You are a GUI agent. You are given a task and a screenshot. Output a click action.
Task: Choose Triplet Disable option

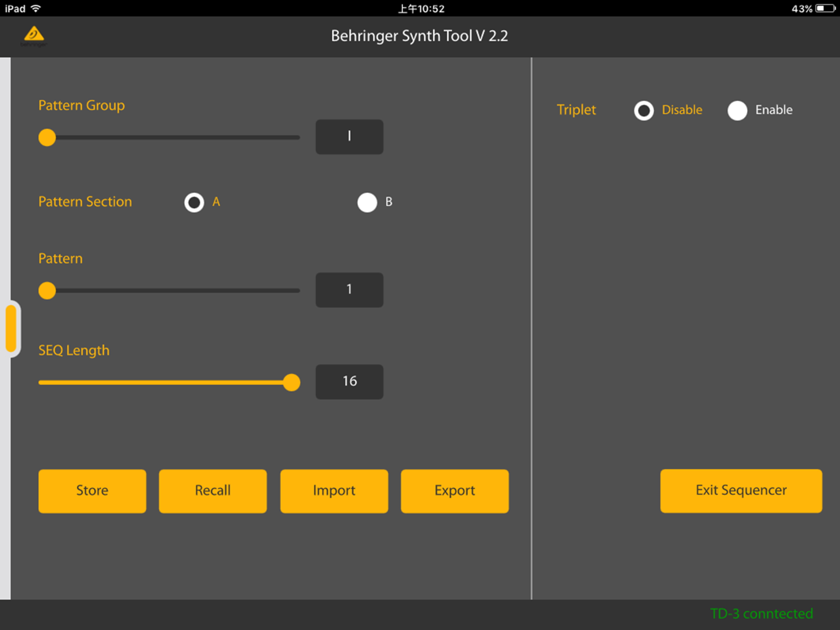[x=644, y=110]
